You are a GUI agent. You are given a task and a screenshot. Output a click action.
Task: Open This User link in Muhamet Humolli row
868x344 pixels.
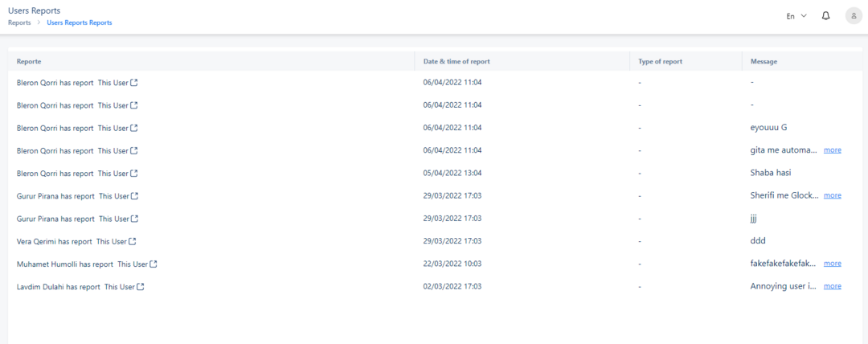pyautogui.click(x=133, y=264)
